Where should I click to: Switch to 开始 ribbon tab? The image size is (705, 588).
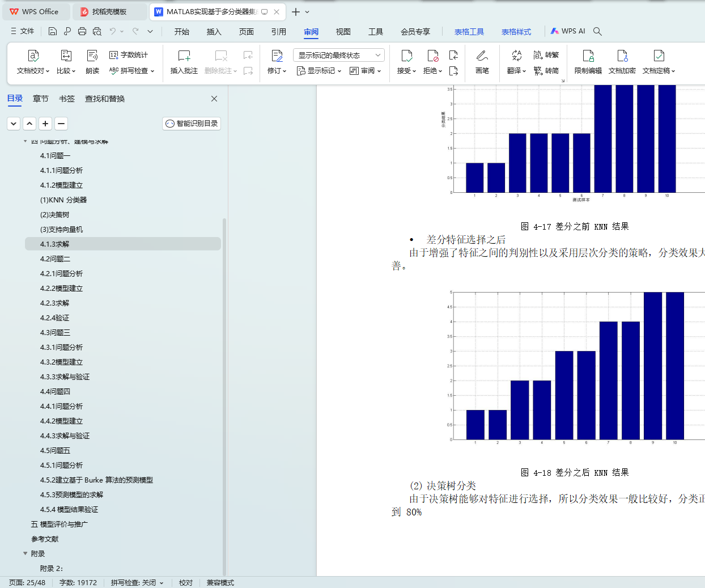click(182, 32)
